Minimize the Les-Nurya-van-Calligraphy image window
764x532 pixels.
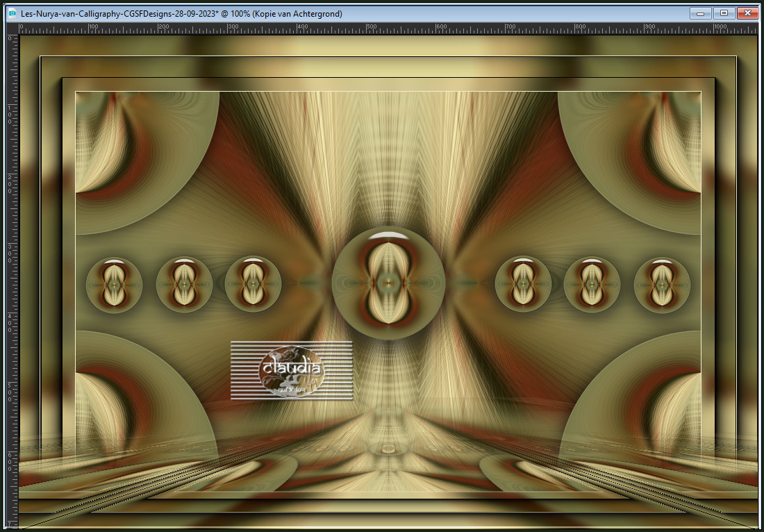pos(701,14)
